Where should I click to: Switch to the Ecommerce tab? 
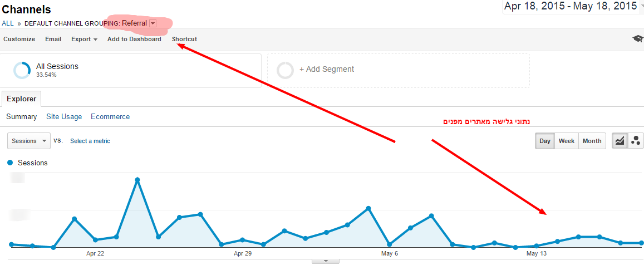point(110,117)
